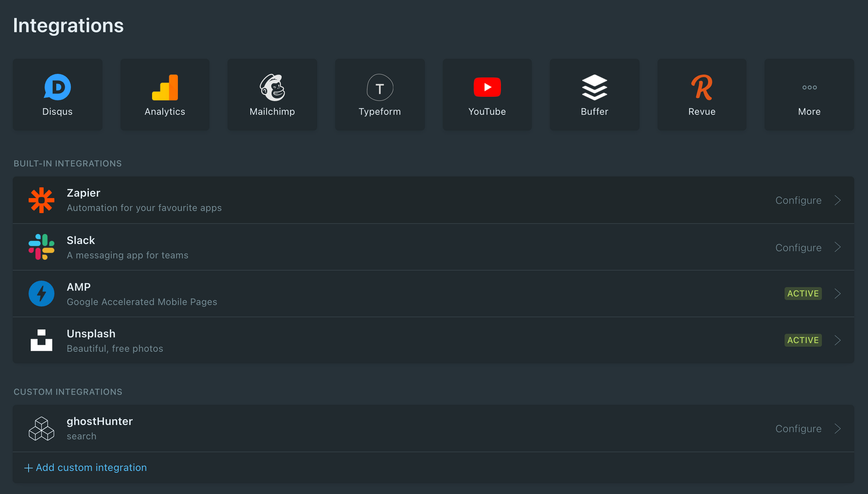Click the white Unsplash logo icon
The width and height of the screenshot is (868, 494).
(x=42, y=340)
